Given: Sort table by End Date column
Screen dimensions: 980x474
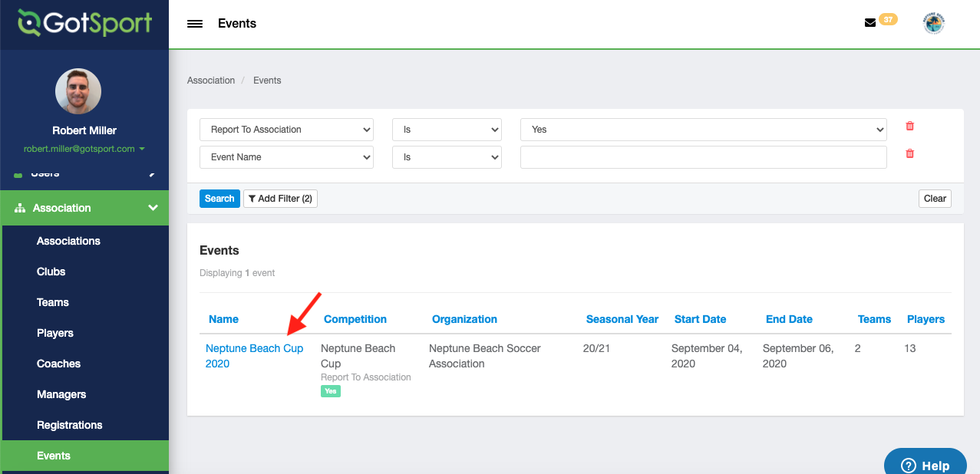Looking at the screenshot, I should tap(789, 319).
